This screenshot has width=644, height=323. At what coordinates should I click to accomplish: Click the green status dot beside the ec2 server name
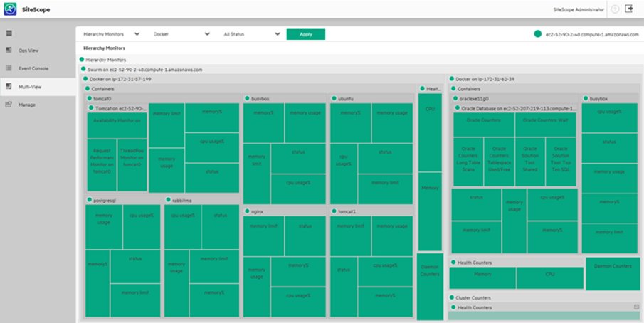[538, 34]
